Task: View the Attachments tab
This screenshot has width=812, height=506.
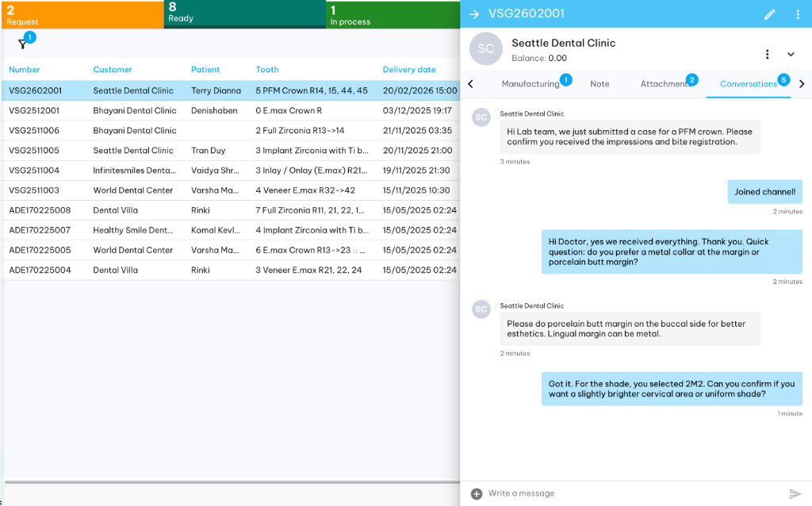Action: pyautogui.click(x=666, y=83)
